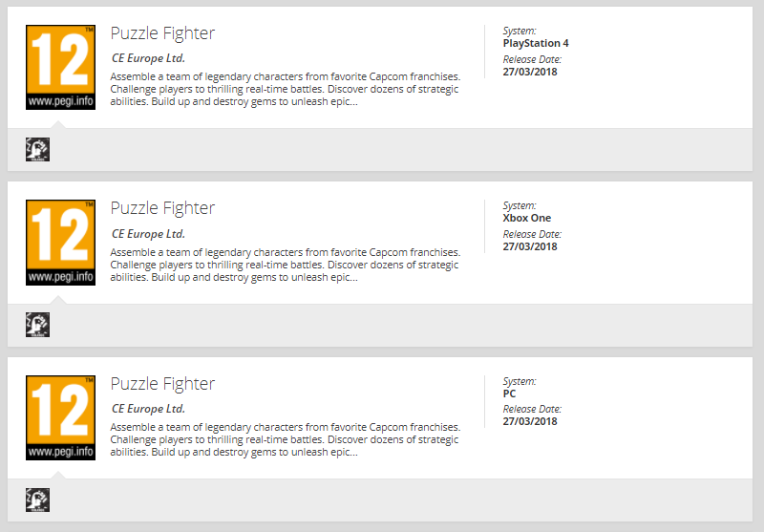The image size is (764, 532).
Task: Click the Xbox One system label
Action: point(526,218)
